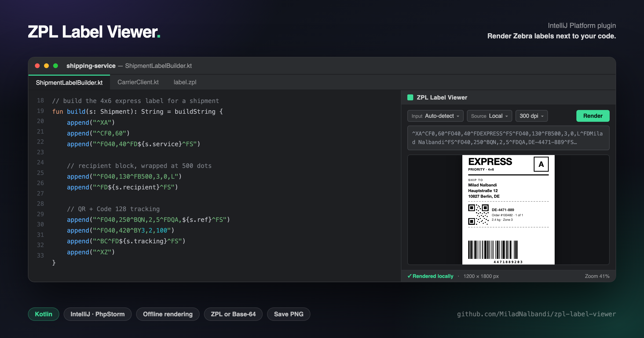Click the QR code on the label

pyautogui.click(x=478, y=215)
